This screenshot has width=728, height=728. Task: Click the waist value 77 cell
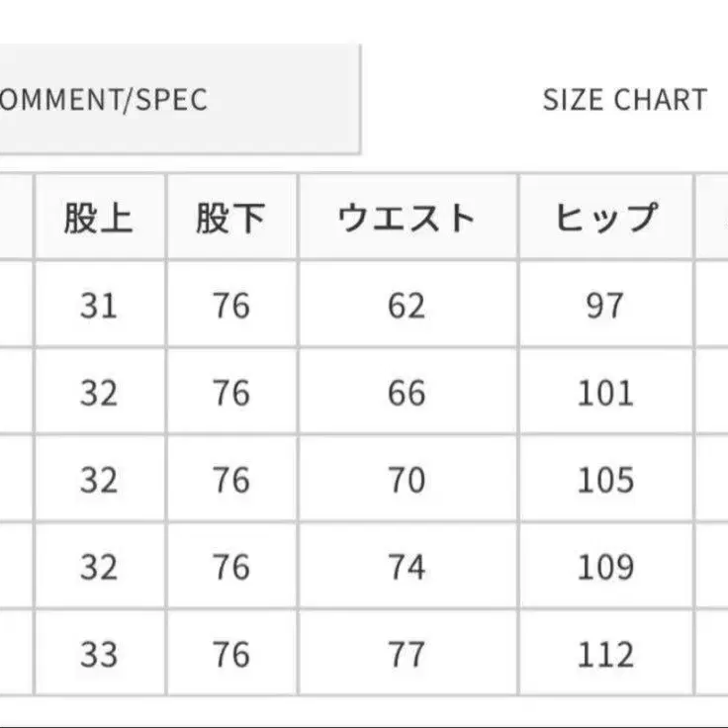pyautogui.click(x=407, y=654)
